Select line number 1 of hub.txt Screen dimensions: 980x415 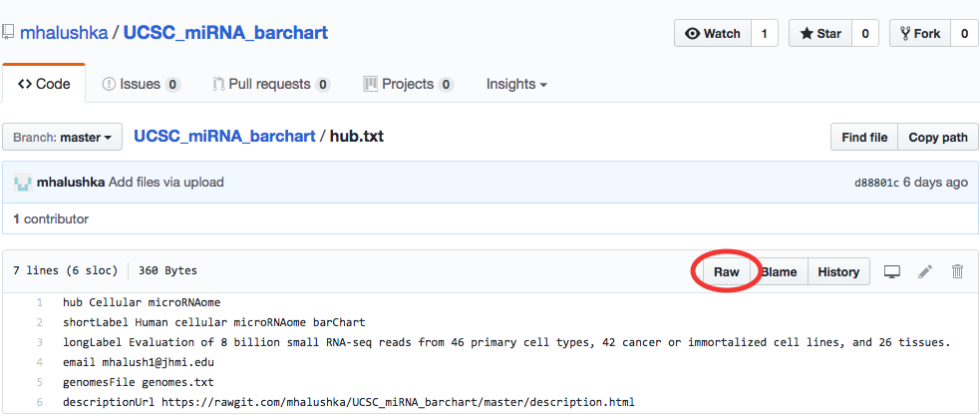[39, 303]
